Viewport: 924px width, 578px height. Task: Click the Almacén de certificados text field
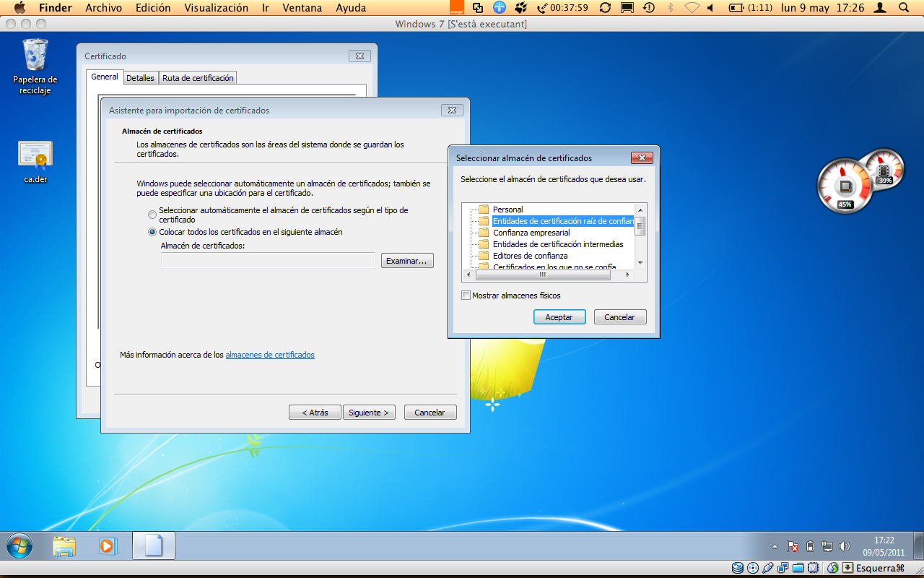click(268, 260)
